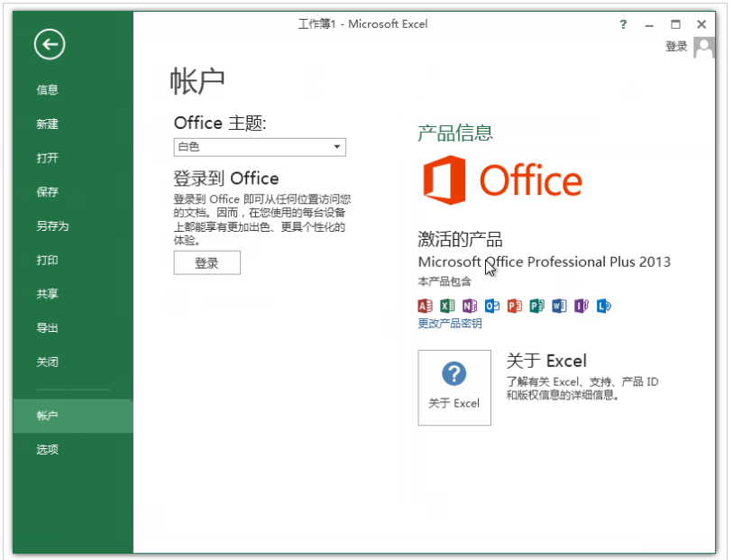Click the back arrow to exit backstage view
Screen dimensions: 733x560
49,44
